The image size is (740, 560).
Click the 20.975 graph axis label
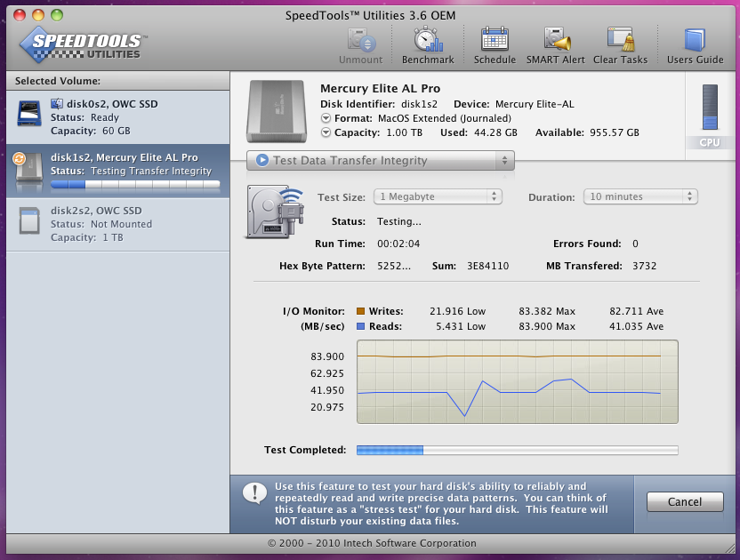(x=327, y=407)
